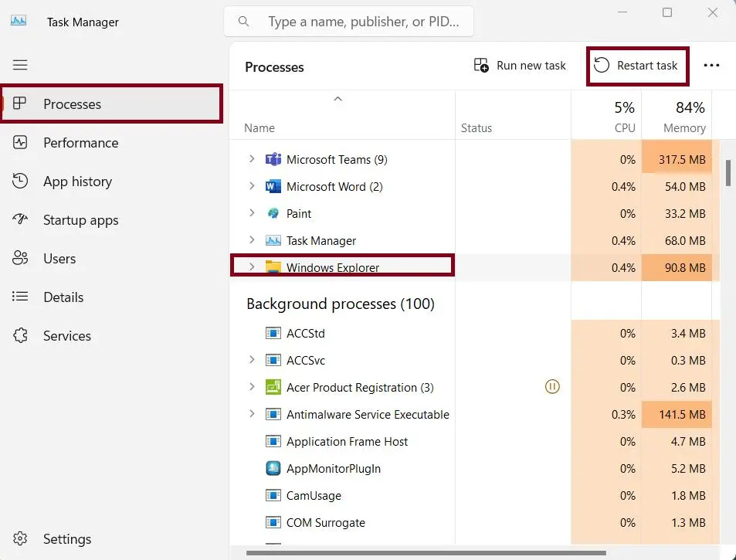Click the Background processes (100) heading
This screenshot has width=736, height=560.
[x=341, y=304]
